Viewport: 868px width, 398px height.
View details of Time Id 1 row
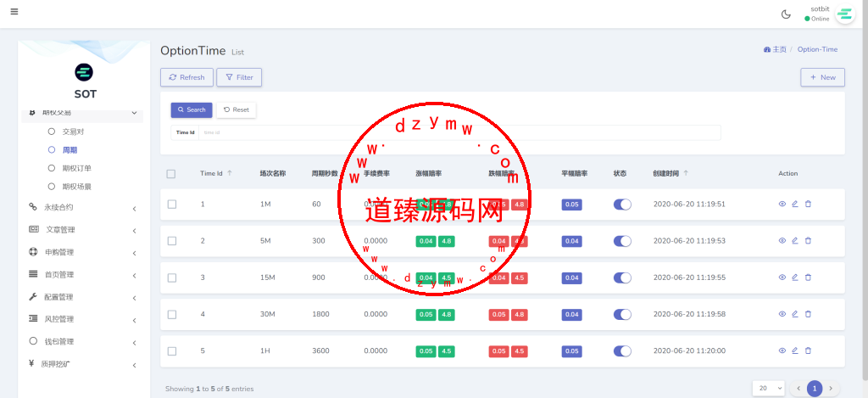click(782, 204)
